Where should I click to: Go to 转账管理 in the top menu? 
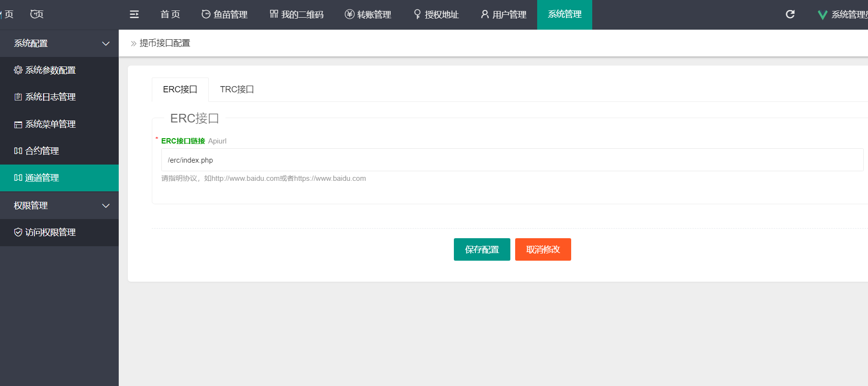pyautogui.click(x=368, y=14)
